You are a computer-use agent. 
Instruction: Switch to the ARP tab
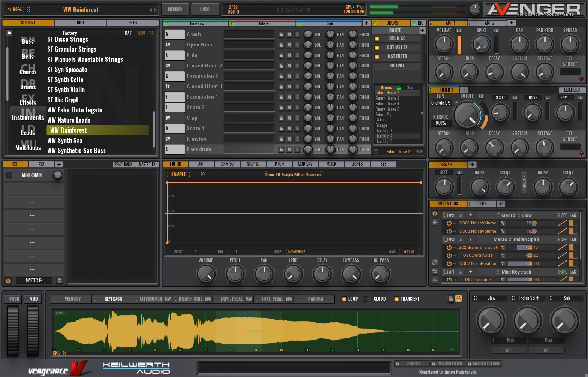tap(201, 164)
